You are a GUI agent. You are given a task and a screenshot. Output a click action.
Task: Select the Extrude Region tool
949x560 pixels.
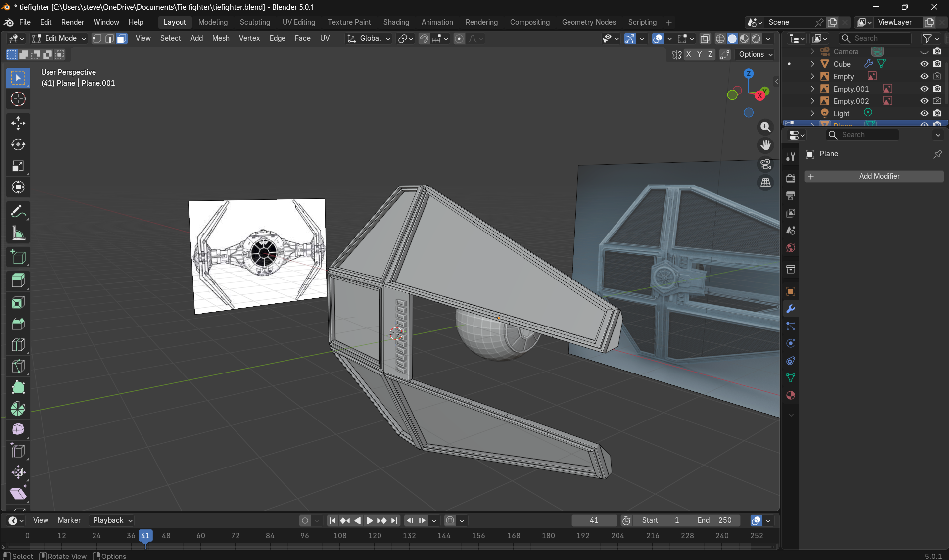tap(18, 281)
